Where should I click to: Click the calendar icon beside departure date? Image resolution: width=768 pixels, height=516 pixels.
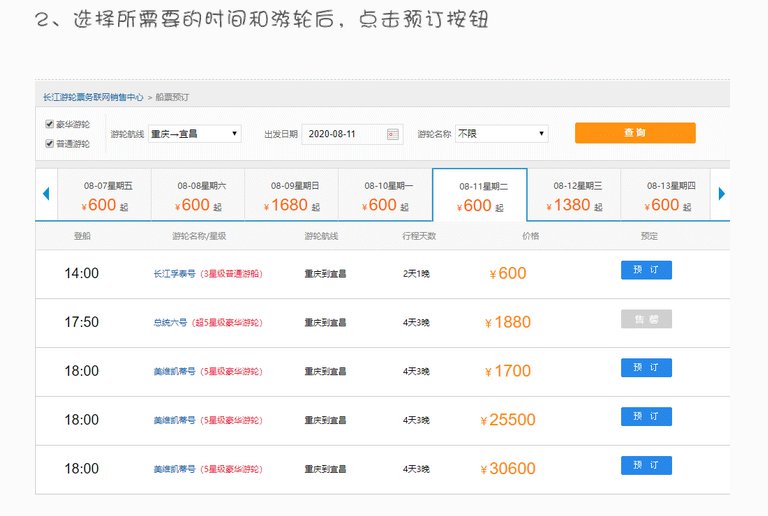tap(393, 134)
